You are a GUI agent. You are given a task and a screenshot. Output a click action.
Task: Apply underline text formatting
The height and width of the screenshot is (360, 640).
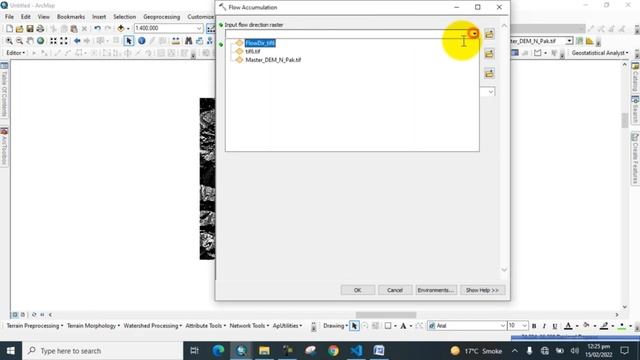(555, 326)
